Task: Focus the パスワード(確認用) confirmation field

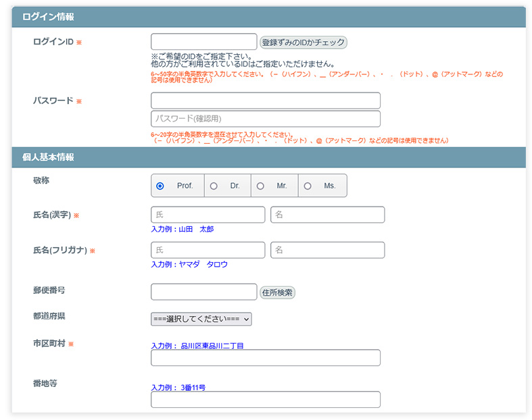Action: point(265,119)
